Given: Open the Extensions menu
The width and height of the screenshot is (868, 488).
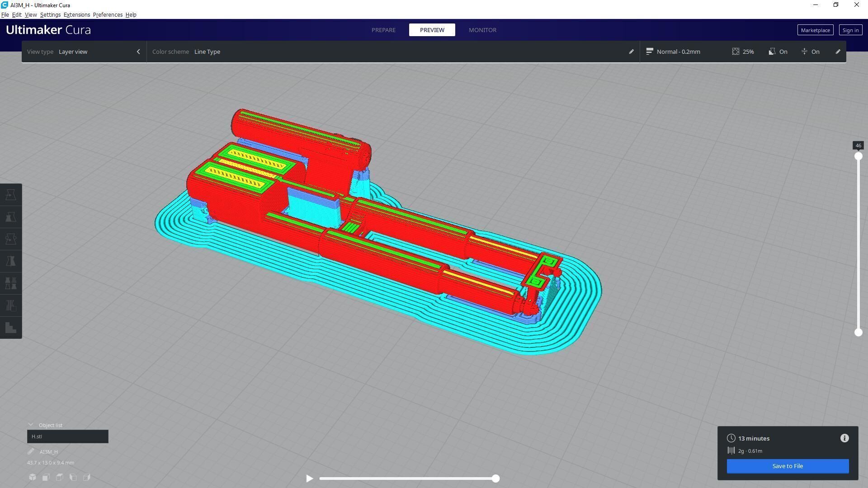Looking at the screenshot, I should coord(76,15).
